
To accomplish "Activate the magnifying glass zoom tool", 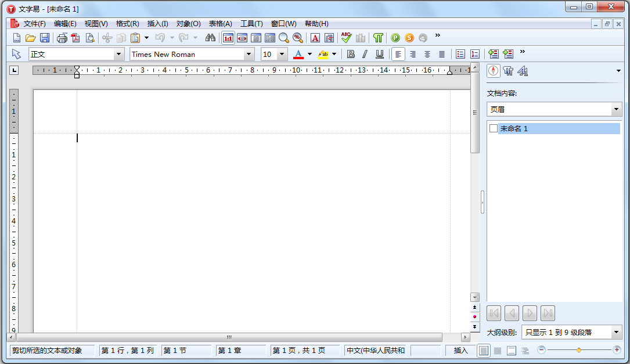I will point(284,38).
